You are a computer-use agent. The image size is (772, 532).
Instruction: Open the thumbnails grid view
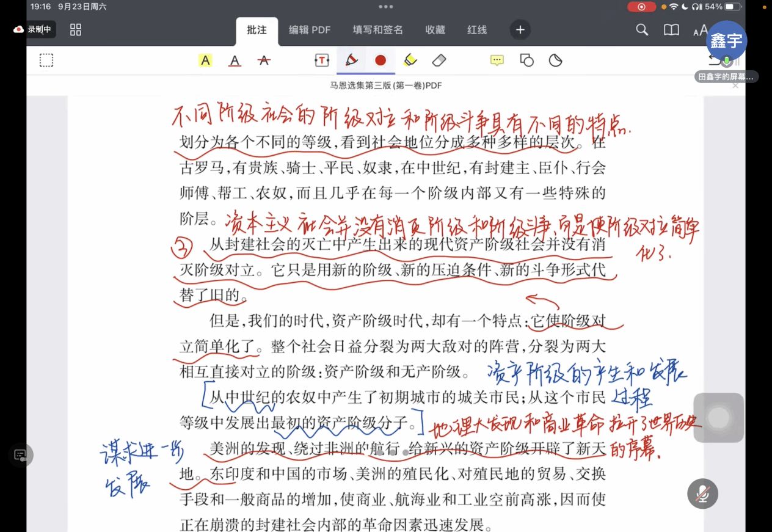tap(76, 30)
